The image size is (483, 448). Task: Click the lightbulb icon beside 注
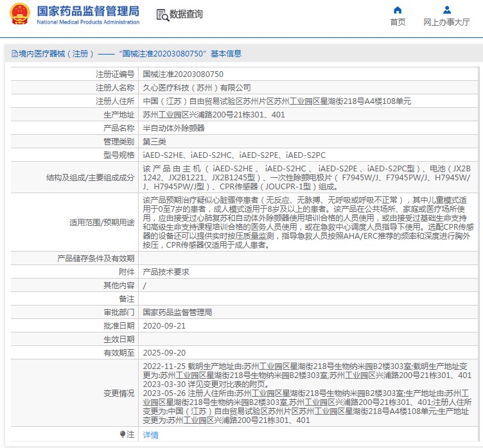(123, 435)
